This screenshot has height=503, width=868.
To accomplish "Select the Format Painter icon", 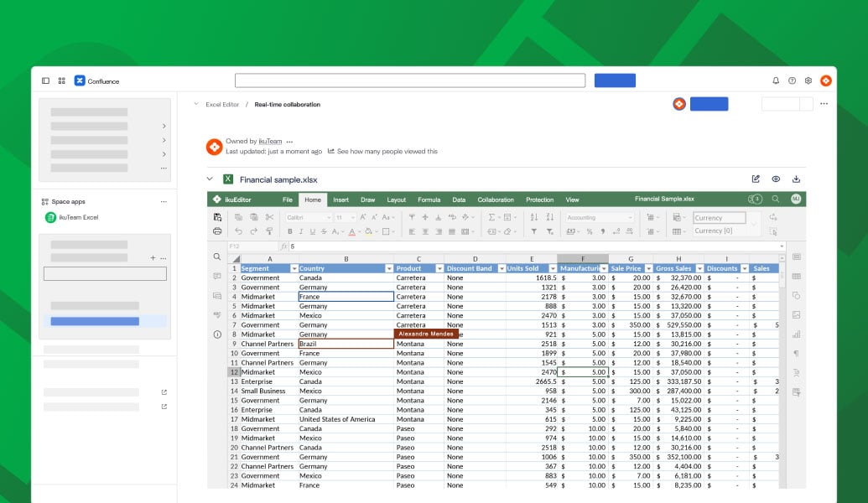I will (269, 231).
